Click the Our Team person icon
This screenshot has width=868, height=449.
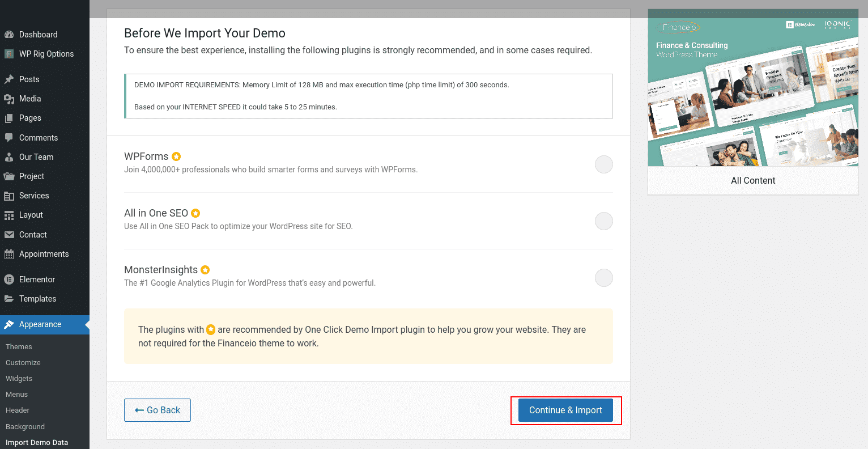point(9,157)
